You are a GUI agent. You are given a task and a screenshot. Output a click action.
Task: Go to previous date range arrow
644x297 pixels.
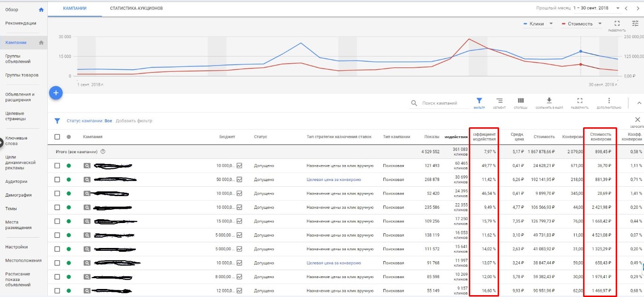626,8
